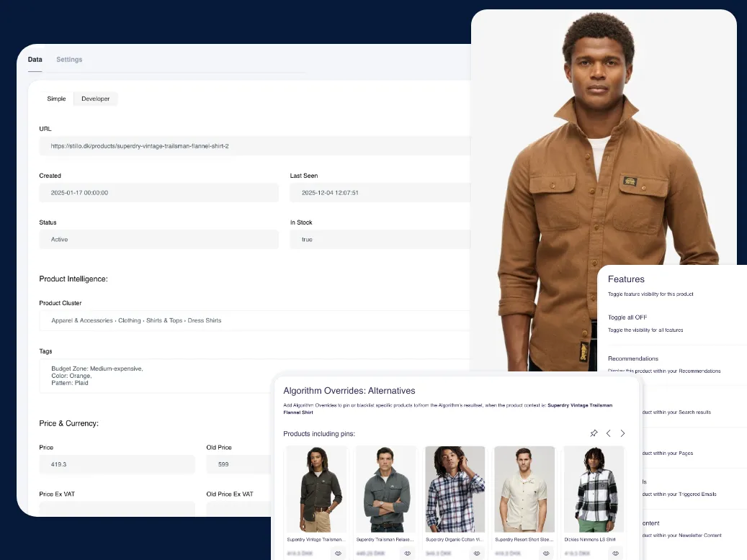The image size is (747, 560).
Task: Toggle visibility for Superdry Vintage Trailsman product
Action: click(x=338, y=553)
